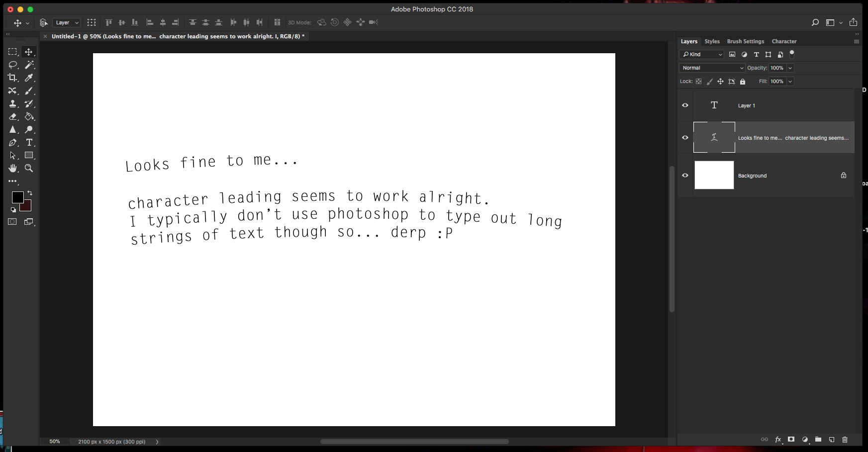The height and width of the screenshot is (452, 868).
Task: Switch to the Styles tab
Action: coord(712,41)
